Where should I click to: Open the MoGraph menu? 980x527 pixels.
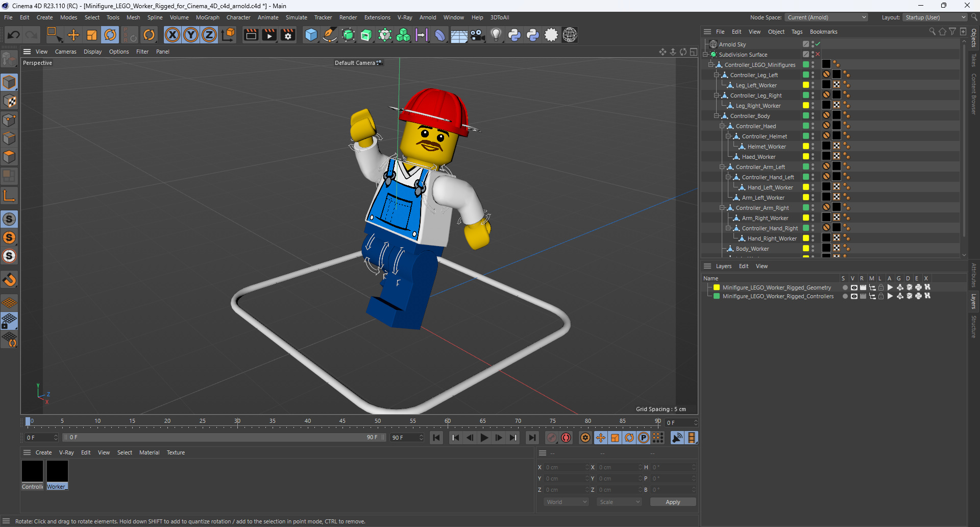pyautogui.click(x=207, y=17)
